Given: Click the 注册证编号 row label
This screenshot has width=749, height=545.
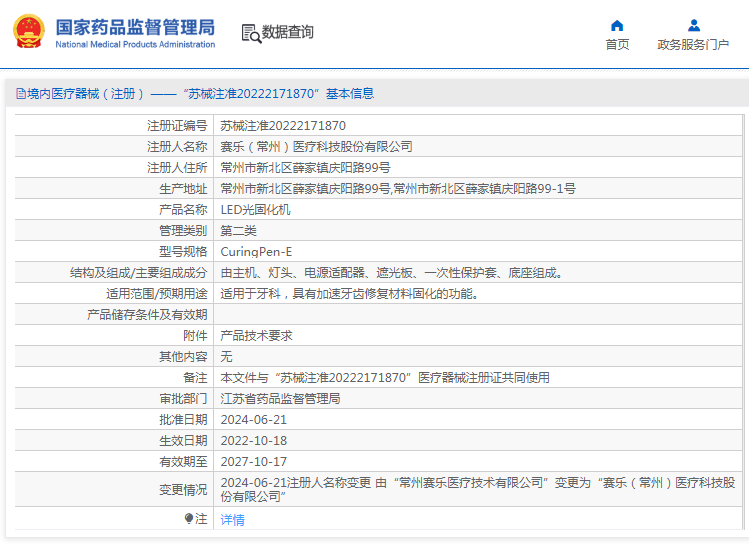Looking at the screenshot, I should pyautogui.click(x=177, y=126).
